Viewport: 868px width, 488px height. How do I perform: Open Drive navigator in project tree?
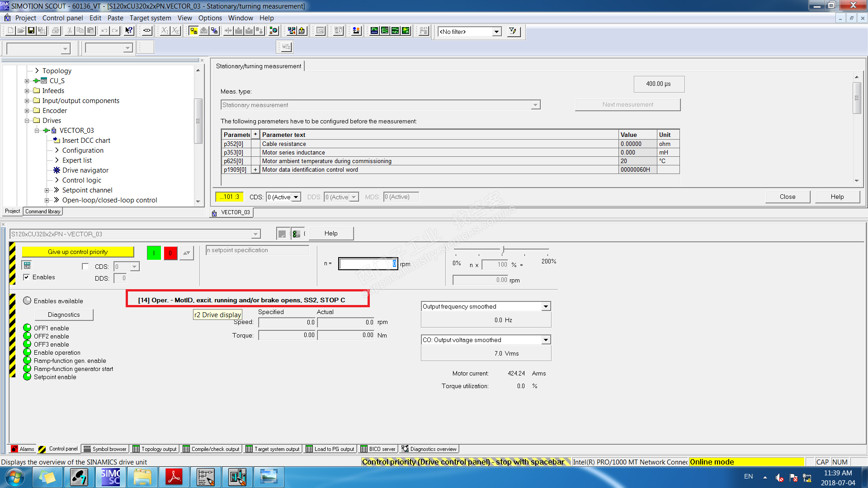(85, 170)
